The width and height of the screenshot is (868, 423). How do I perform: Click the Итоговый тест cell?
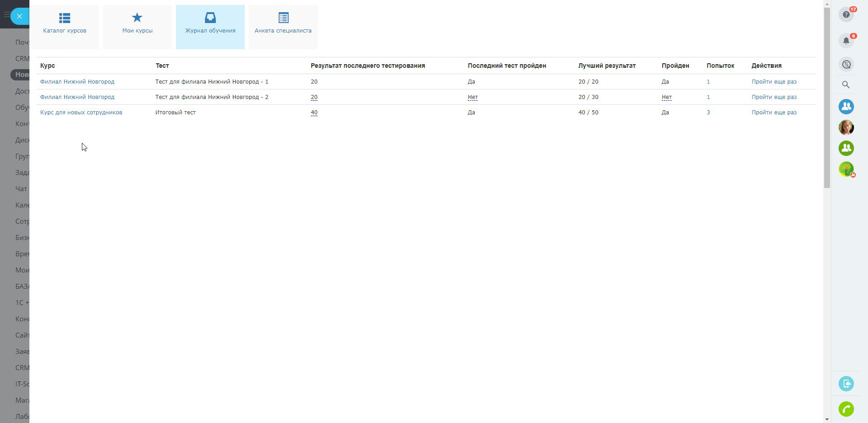click(175, 113)
